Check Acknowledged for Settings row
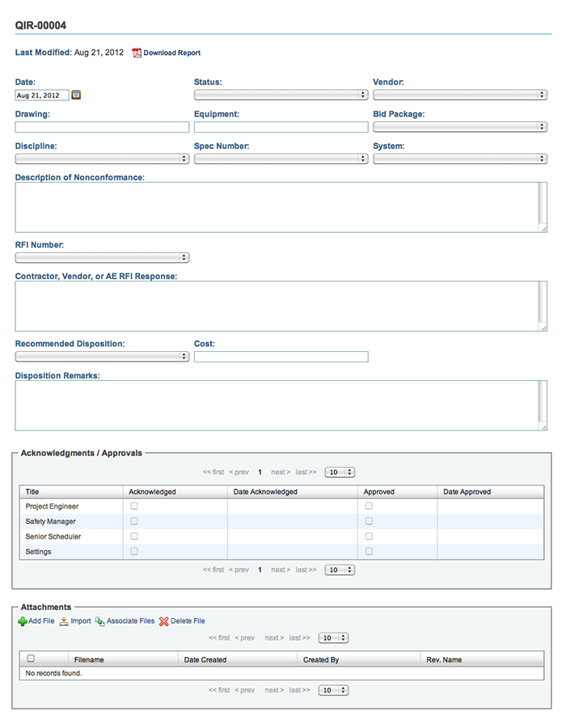Screen dimensions: 566x728 [134, 552]
